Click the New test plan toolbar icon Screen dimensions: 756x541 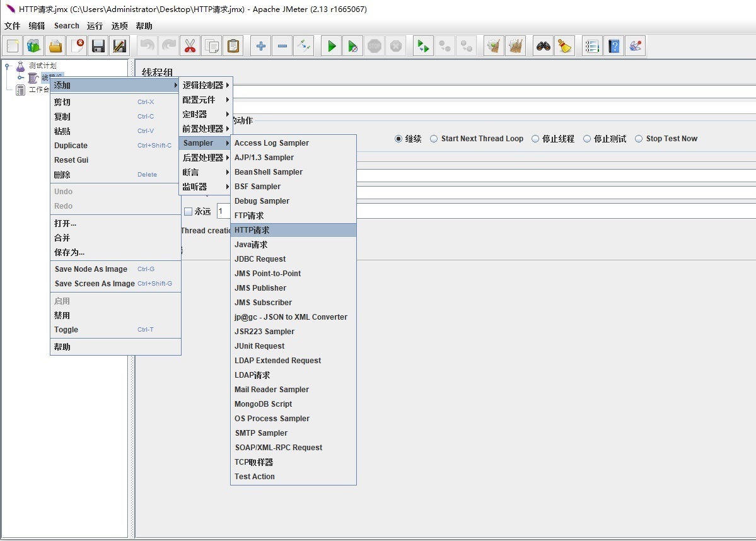[13, 46]
